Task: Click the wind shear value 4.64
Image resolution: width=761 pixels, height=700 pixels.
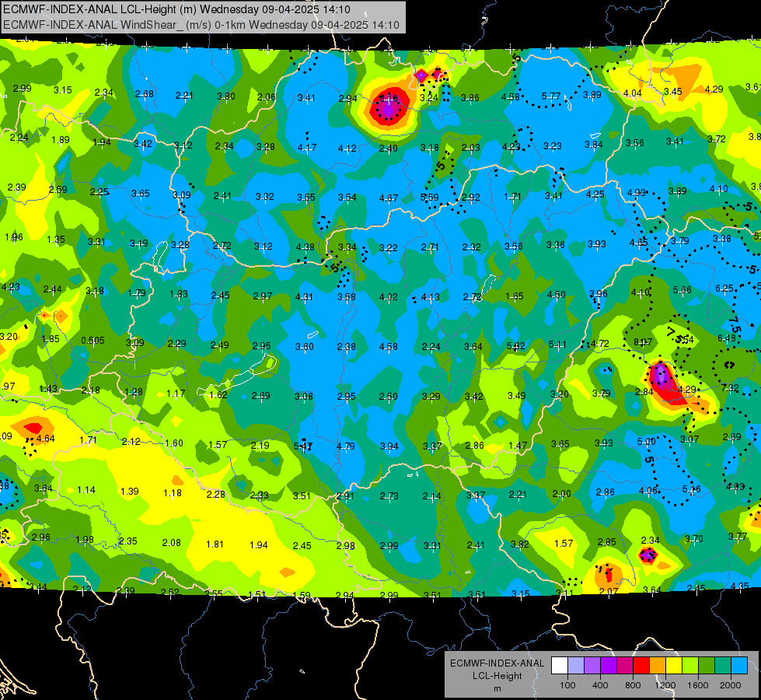Action: [x=46, y=438]
